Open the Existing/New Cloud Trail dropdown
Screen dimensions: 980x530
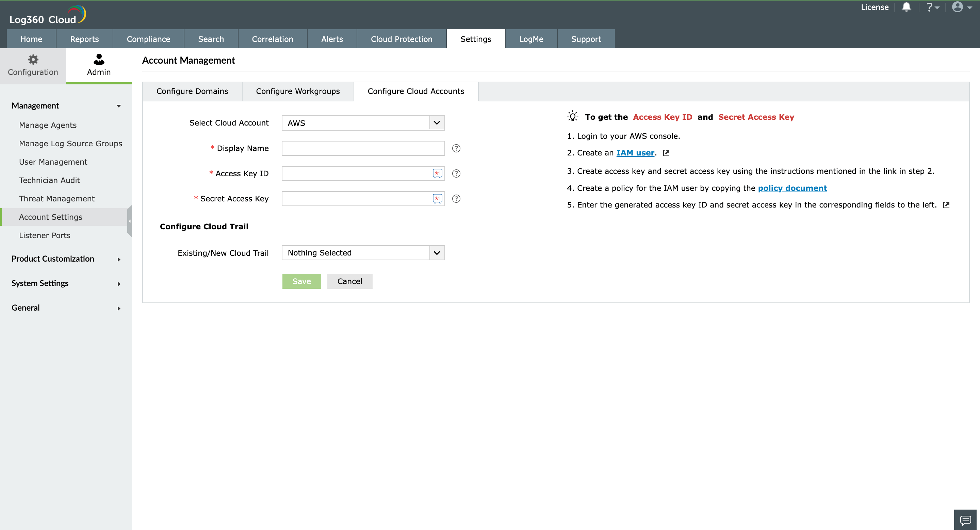coord(363,253)
